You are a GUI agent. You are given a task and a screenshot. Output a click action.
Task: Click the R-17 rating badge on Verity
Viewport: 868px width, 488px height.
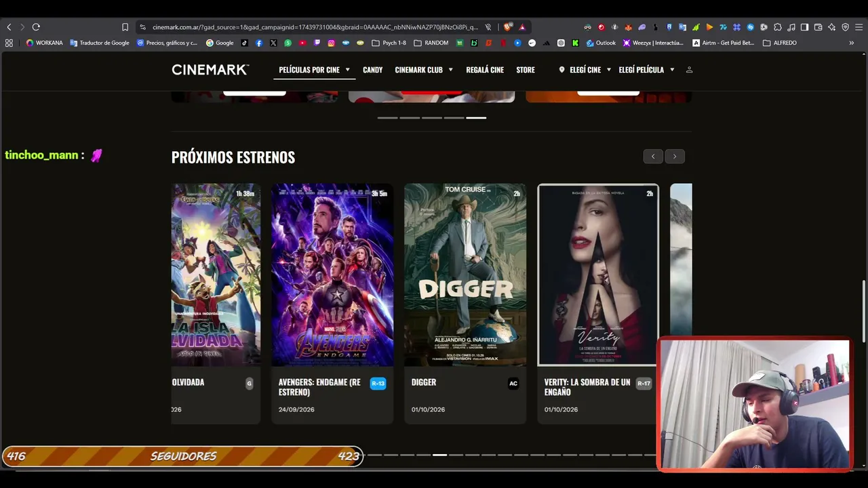coord(644,384)
